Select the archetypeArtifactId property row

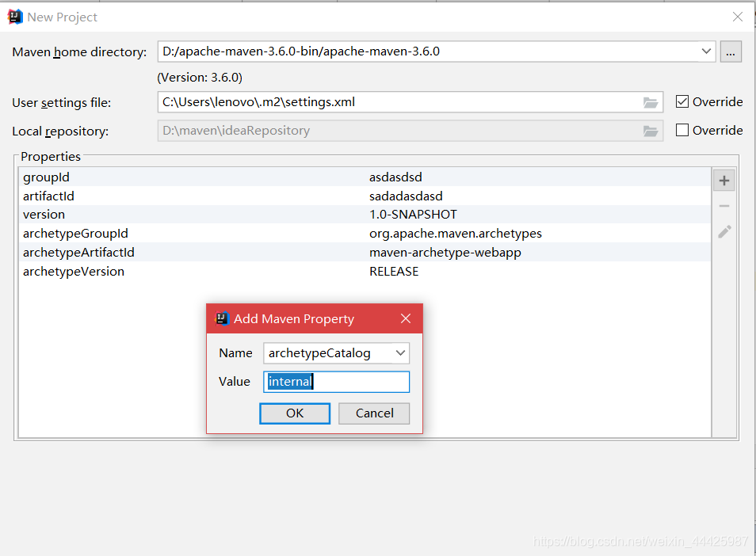[365, 253]
